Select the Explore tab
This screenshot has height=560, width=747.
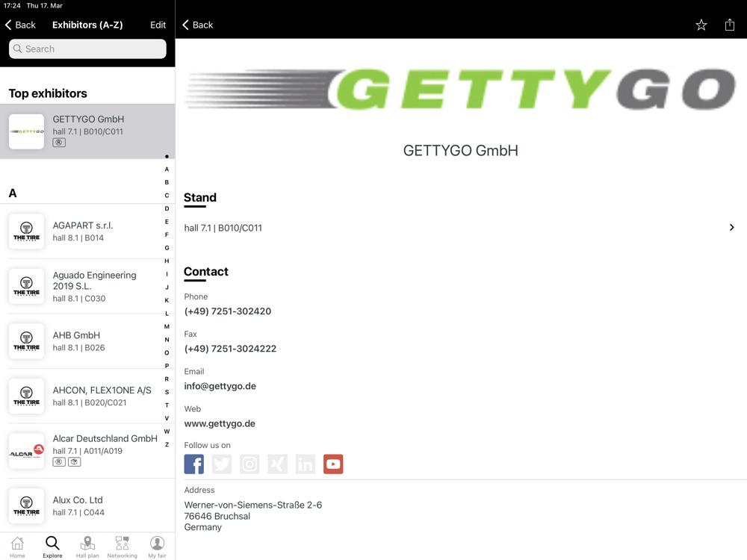tap(52, 547)
